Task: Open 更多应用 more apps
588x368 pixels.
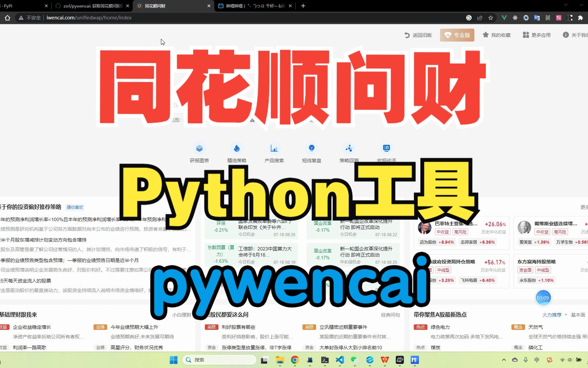Action: point(537,35)
